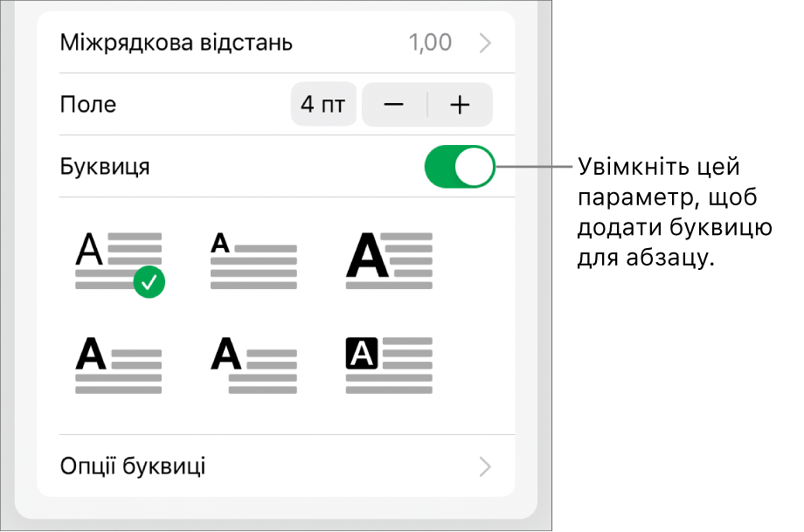Pick the bold two-line drop cap style
804x532 pixels.
pyautogui.click(x=119, y=365)
